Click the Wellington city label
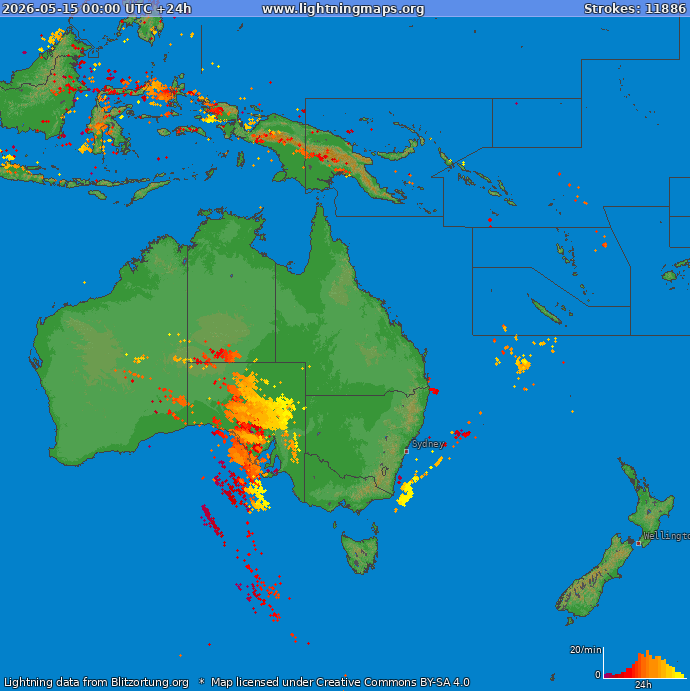The width and height of the screenshot is (690, 691). 666,536
